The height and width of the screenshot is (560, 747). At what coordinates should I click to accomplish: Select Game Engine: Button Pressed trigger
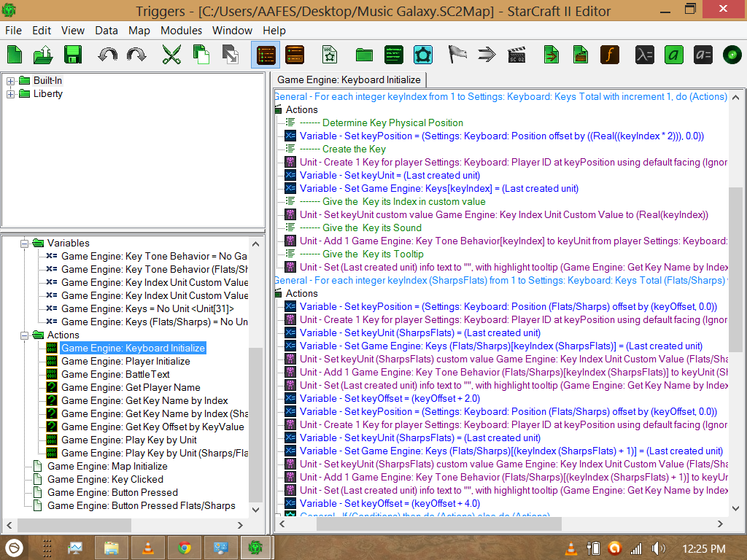pos(112,492)
